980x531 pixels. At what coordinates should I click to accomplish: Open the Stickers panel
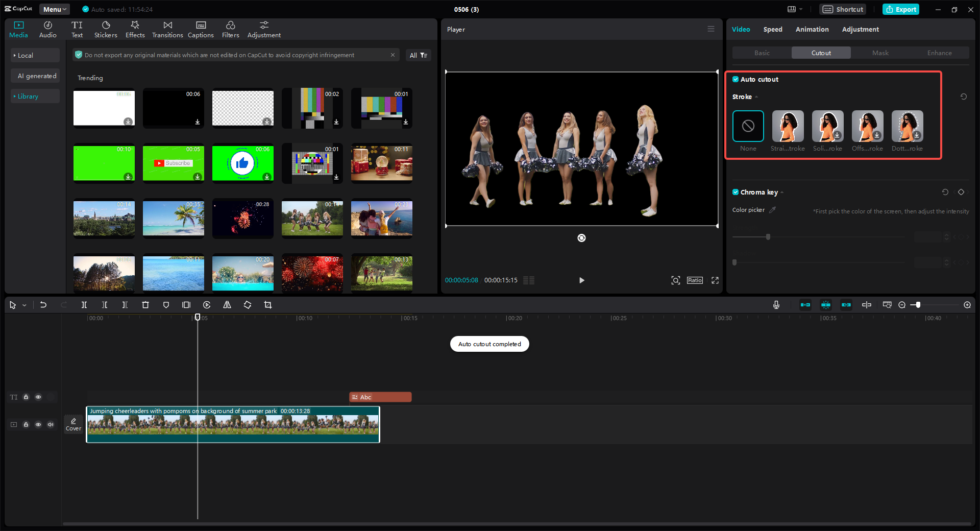(106, 29)
